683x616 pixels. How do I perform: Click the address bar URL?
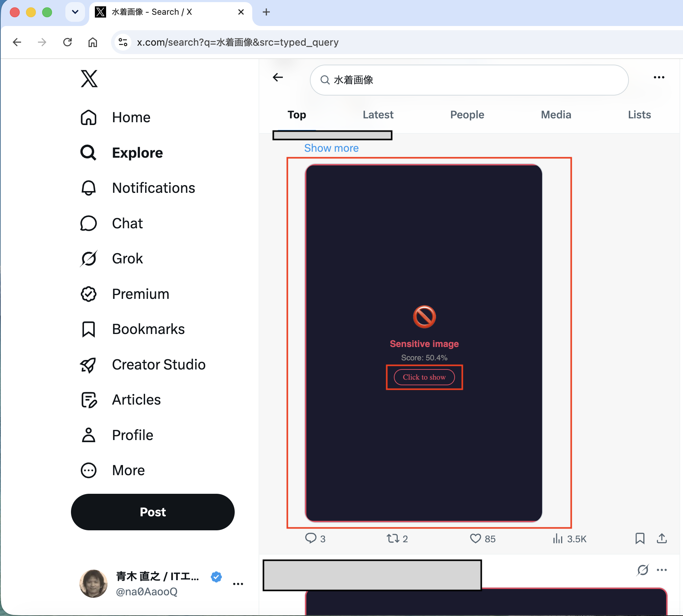coord(238,42)
